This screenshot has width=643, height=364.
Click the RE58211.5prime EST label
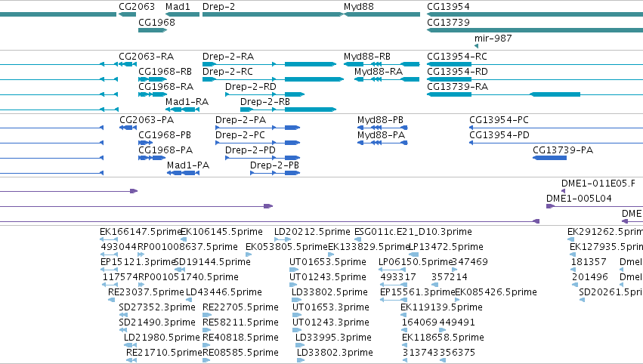[241, 323]
